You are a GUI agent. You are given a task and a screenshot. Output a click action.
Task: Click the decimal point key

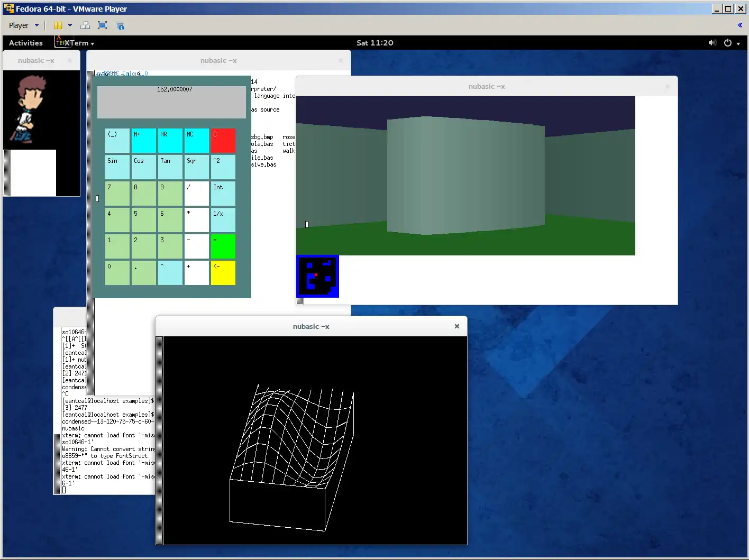click(x=144, y=273)
